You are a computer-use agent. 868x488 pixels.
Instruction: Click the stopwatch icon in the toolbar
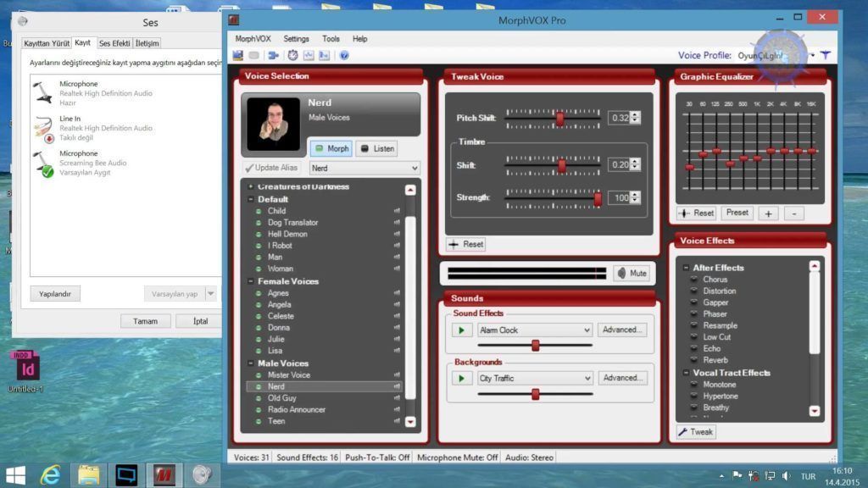[293, 56]
